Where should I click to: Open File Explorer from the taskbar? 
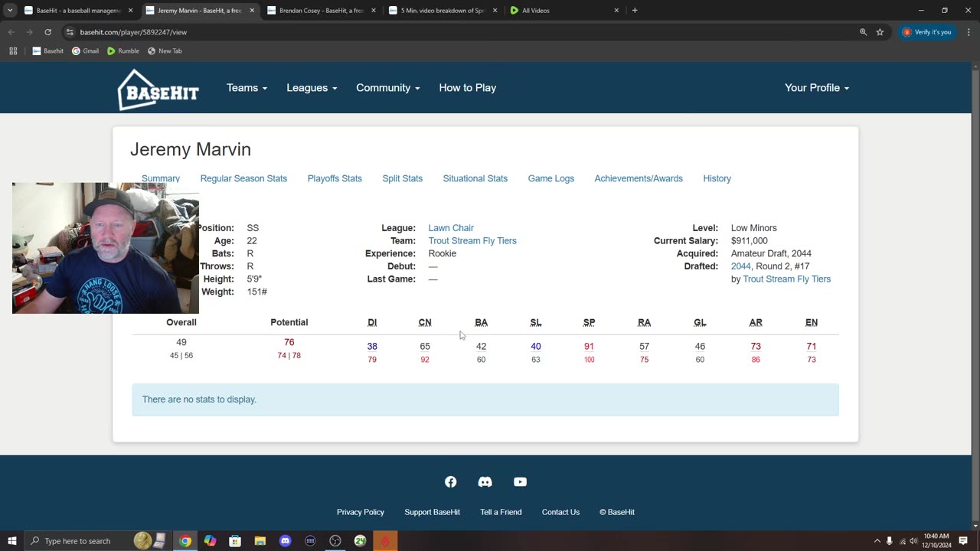pyautogui.click(x=260, y=541)
